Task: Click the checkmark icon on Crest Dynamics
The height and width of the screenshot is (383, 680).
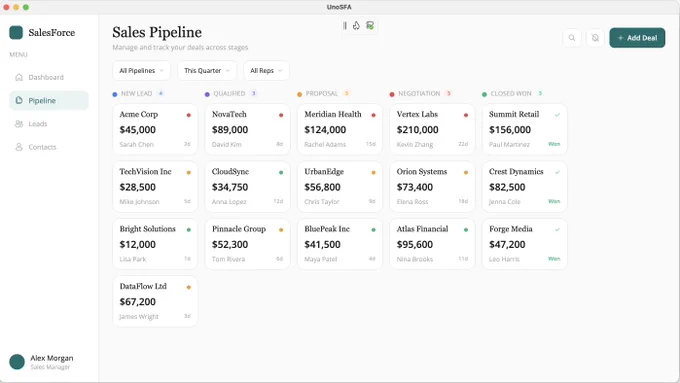Action: 557,172
